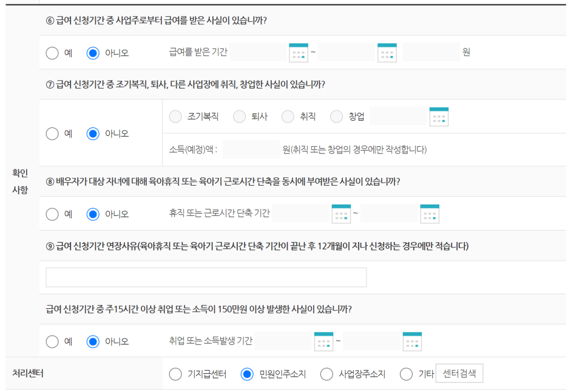Image resolution: width=568 pixels, height=392 pixels.
Task: Select 아니오 for question ⑥ 사업주로부터 급여
Action: point(93,53)
